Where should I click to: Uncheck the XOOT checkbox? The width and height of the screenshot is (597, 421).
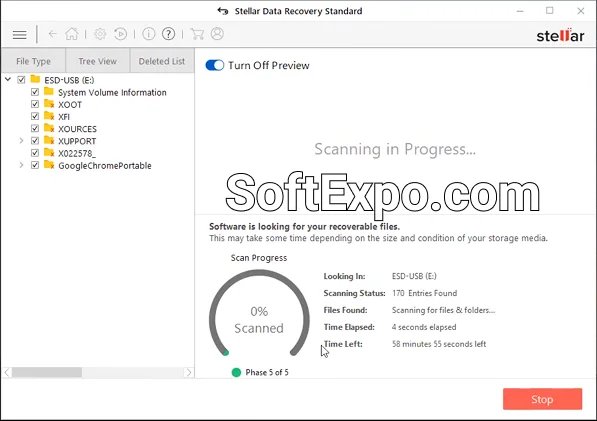coord(35,104)
